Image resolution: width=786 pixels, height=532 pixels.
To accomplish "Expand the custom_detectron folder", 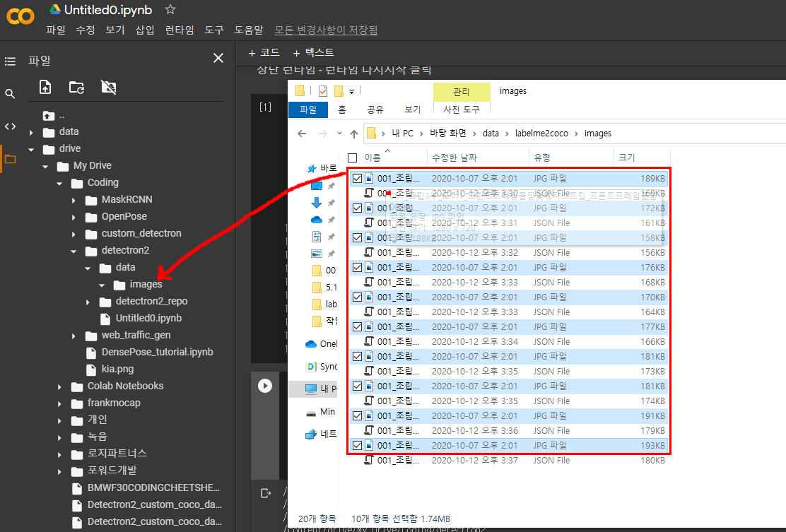I will [x=74, y=235].
